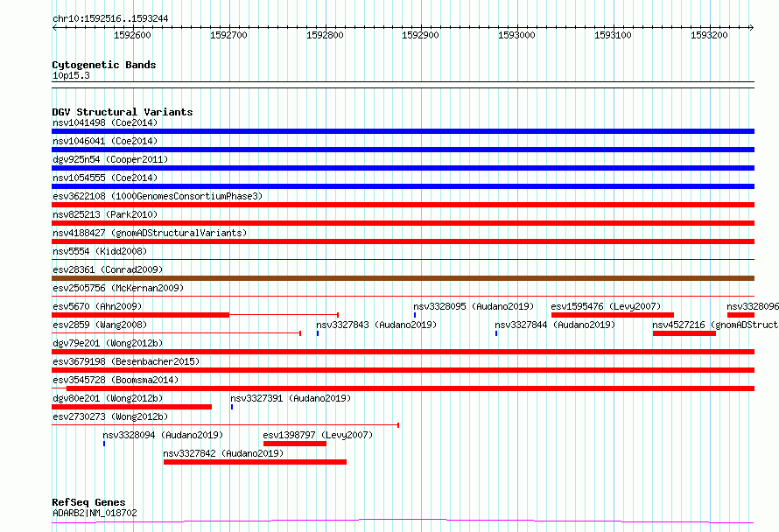This screenshot has height=532, width=779.
Task: Select the red bar under esv1595476
Action: [613, 315]
